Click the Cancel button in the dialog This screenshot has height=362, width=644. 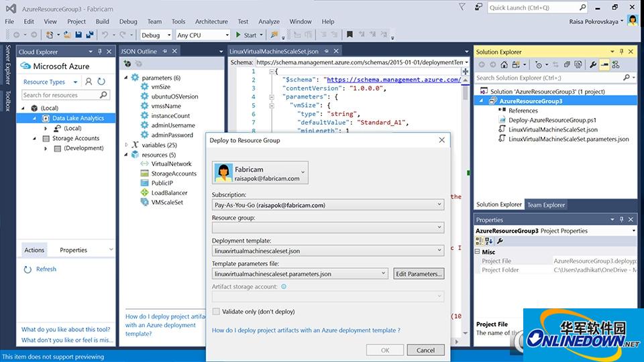click(425, 350)
